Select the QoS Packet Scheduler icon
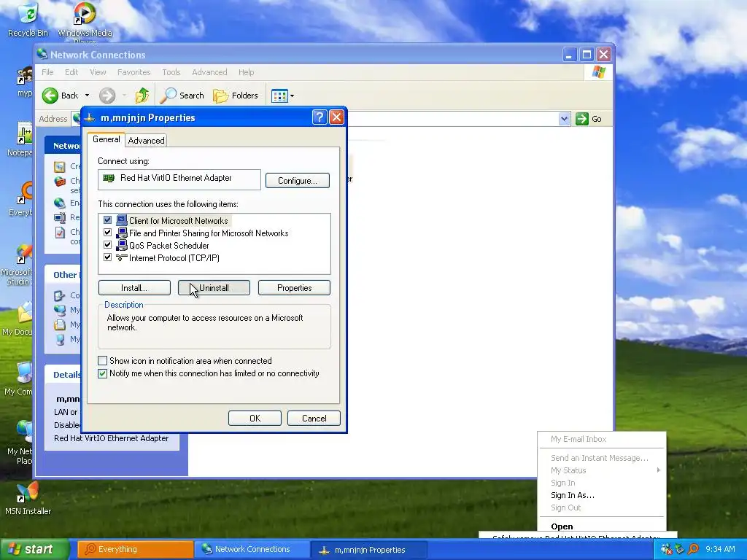Viewport: 747px width, 560px height. [x=122, y=245]
